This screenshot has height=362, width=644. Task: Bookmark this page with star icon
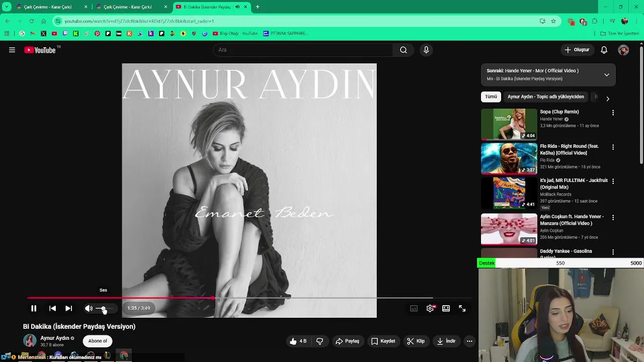[553, 21]
